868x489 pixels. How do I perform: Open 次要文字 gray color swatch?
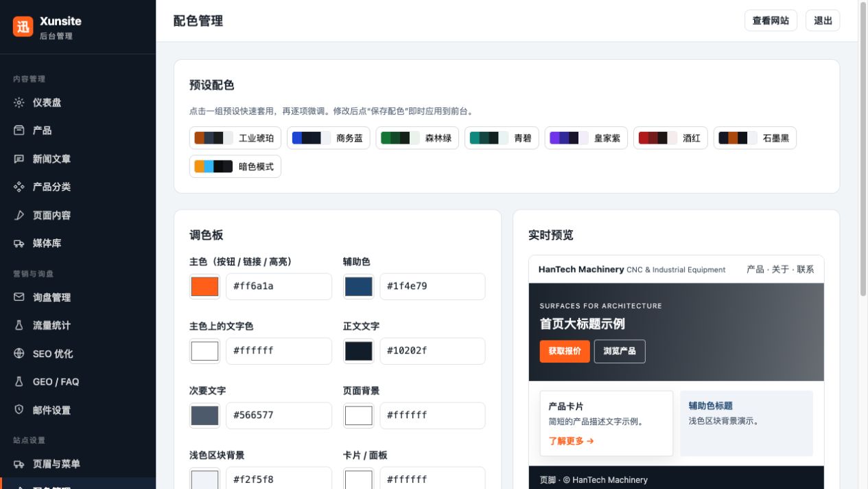pyautogui.click(x=204, y=416)
